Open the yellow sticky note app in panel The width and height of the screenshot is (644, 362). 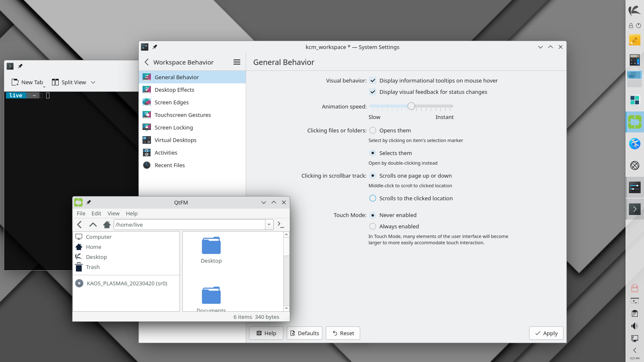point(634,40)
